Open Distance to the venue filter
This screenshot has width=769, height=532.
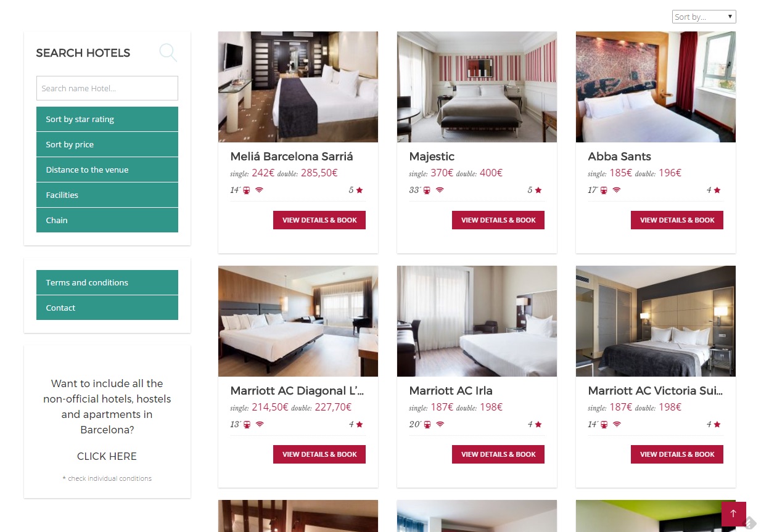[107, 170]
